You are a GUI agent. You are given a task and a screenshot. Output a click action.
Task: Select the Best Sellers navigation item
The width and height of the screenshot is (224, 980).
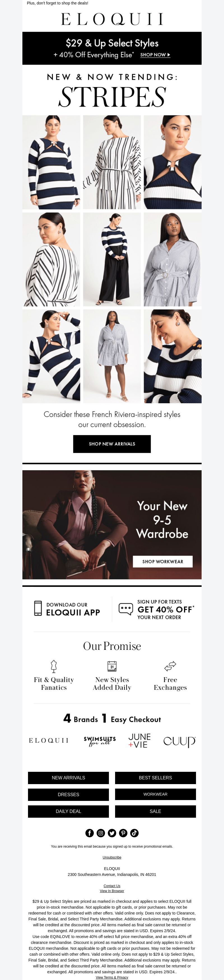click(x=155, y=778)
